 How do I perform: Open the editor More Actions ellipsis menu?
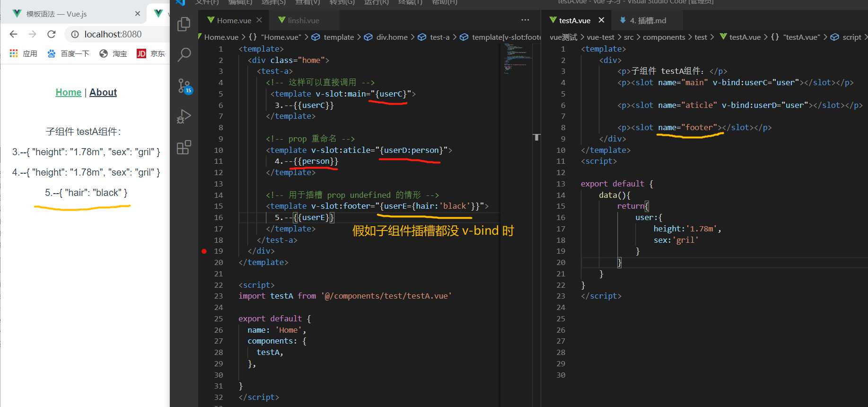(525, 20)
